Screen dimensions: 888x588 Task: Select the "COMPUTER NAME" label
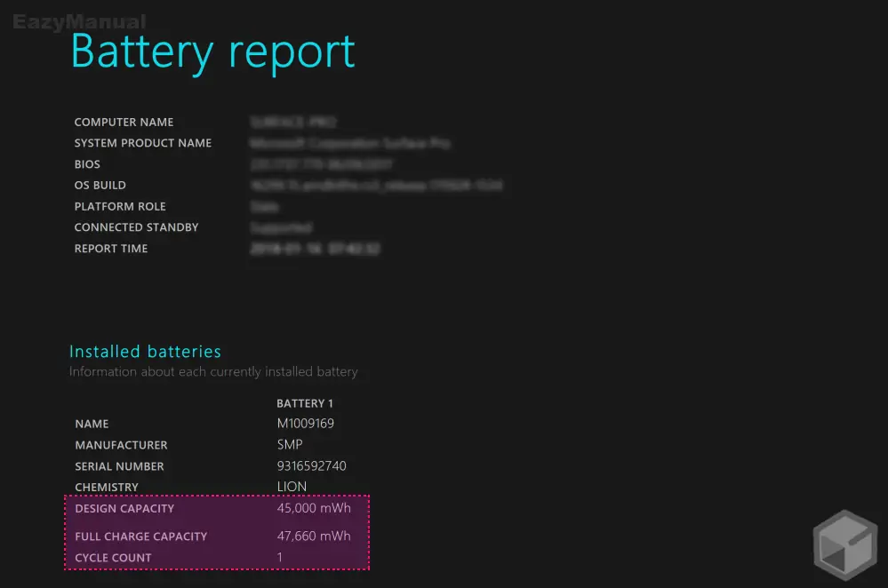(124, 123)
